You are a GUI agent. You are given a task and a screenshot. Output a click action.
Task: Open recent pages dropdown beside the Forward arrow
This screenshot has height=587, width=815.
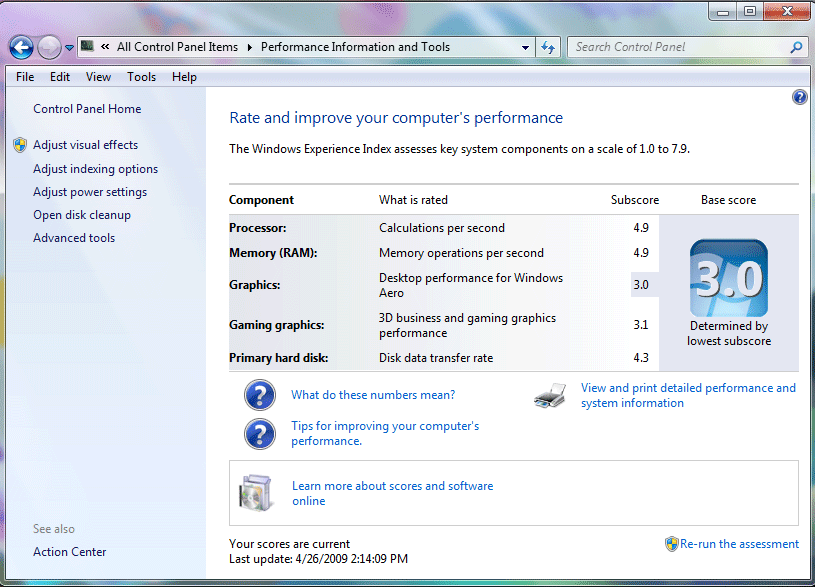tap(69, 48)
